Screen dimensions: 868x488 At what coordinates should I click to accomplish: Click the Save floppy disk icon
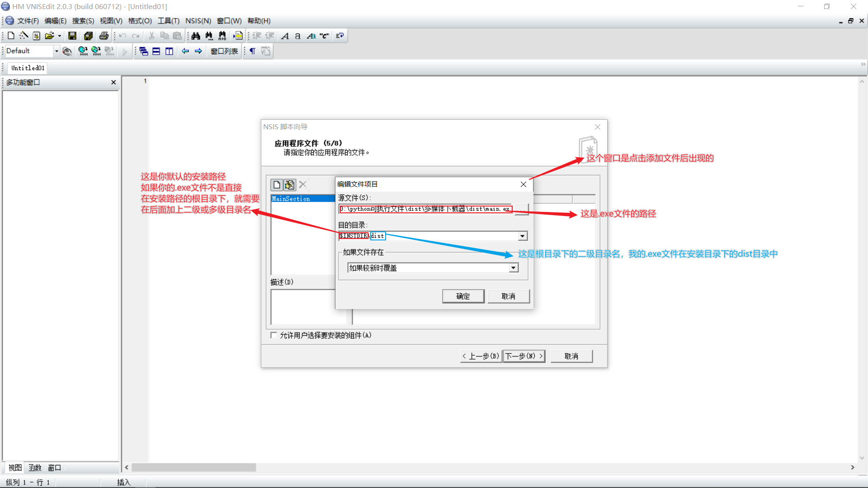coord(72,36)
